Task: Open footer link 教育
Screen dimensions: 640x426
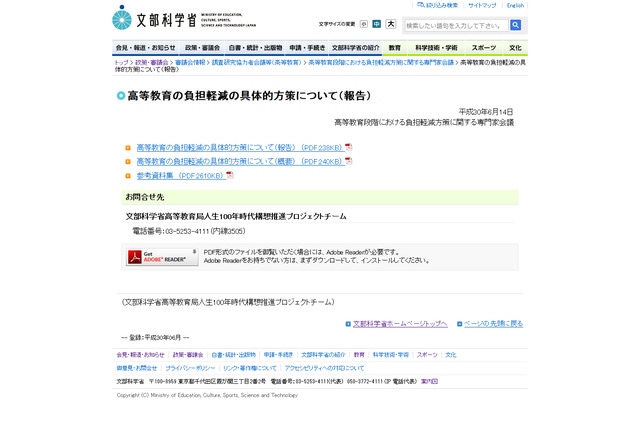Action: pyautogui.click(x=359, y=355)
